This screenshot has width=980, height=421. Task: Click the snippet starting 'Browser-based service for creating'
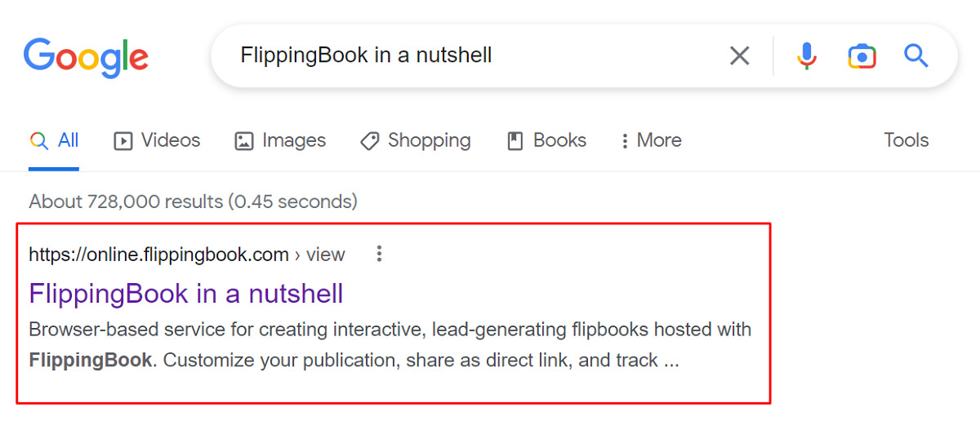[390, 345]
